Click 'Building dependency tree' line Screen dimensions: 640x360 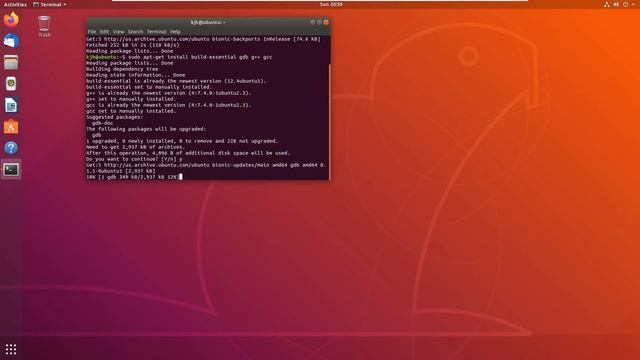coord(122,69)
